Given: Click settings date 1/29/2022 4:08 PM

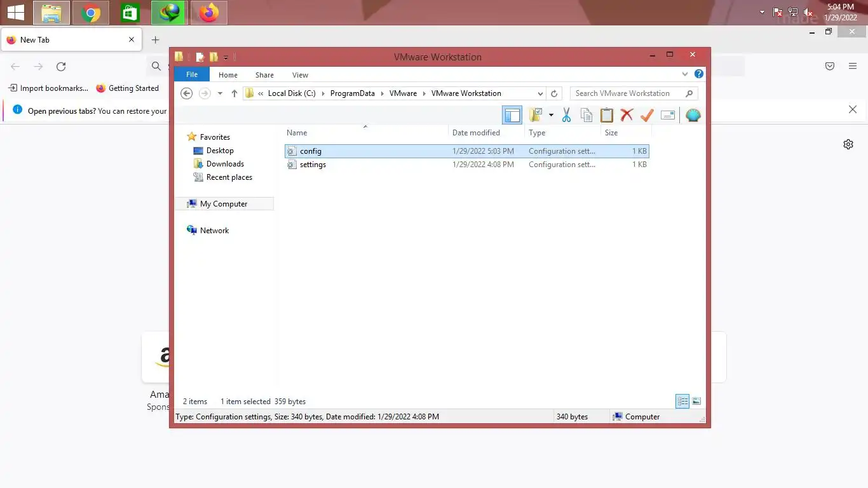Looking at the screenshot, I should coord(483,165).
